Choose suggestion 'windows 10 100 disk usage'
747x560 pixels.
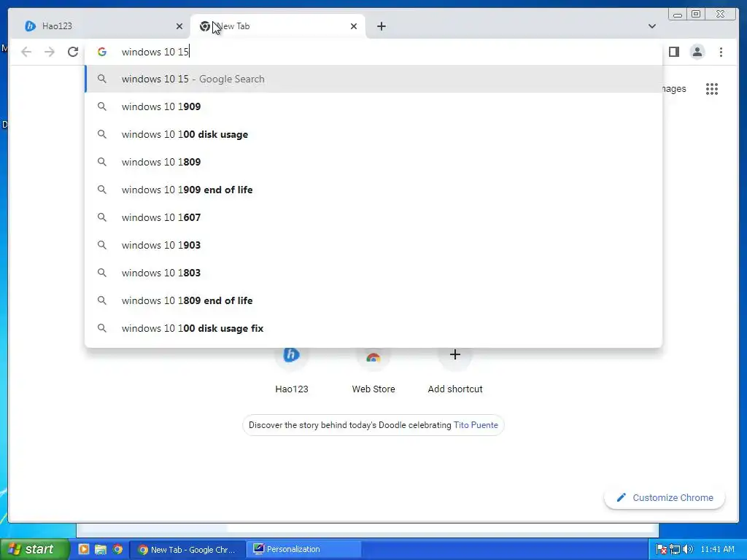pos(373,134)
